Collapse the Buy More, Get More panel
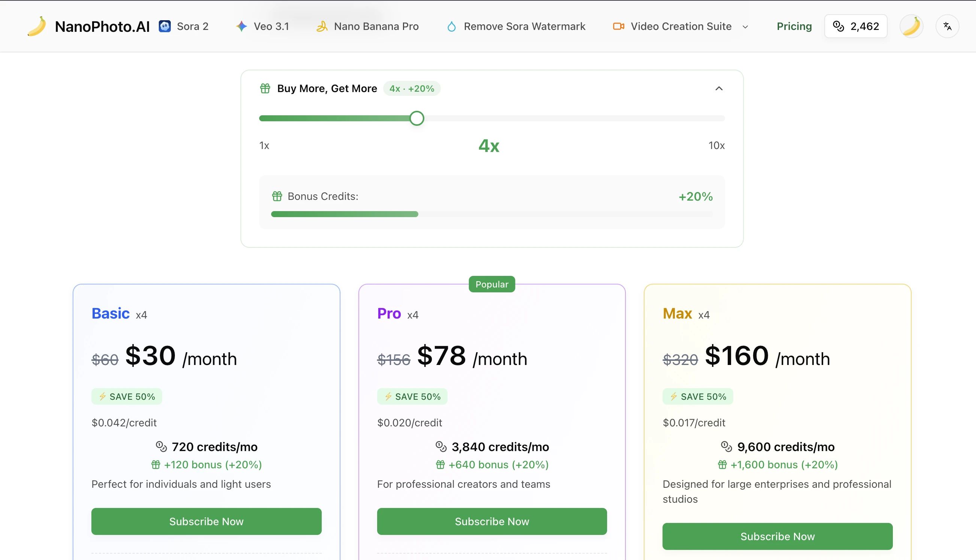Viewport: 976px width, 560px height. [719, 88]
